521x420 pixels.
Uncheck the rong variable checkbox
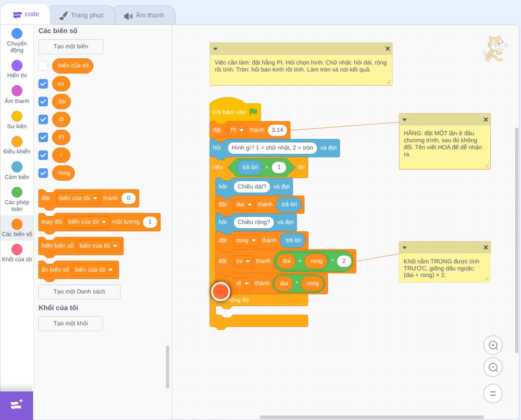[43, 173]
